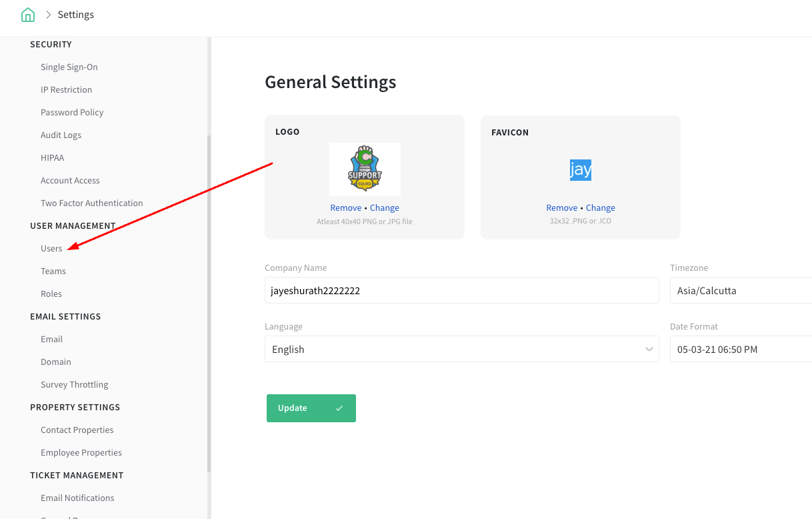Open Domain under Email Settings

56,362
